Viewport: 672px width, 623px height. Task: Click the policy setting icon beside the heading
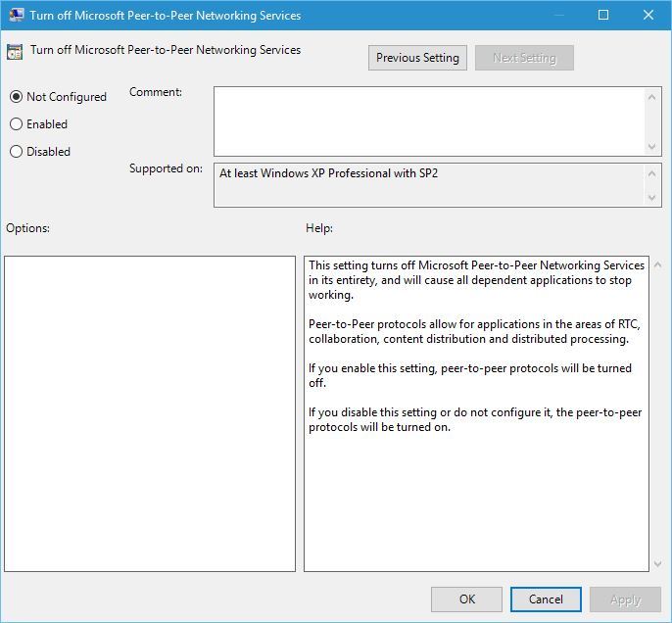(x=15, y=51)
